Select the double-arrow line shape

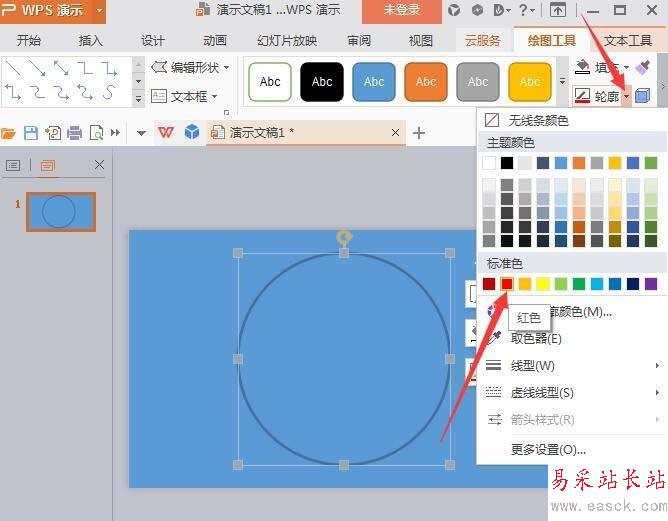(61, 68)
